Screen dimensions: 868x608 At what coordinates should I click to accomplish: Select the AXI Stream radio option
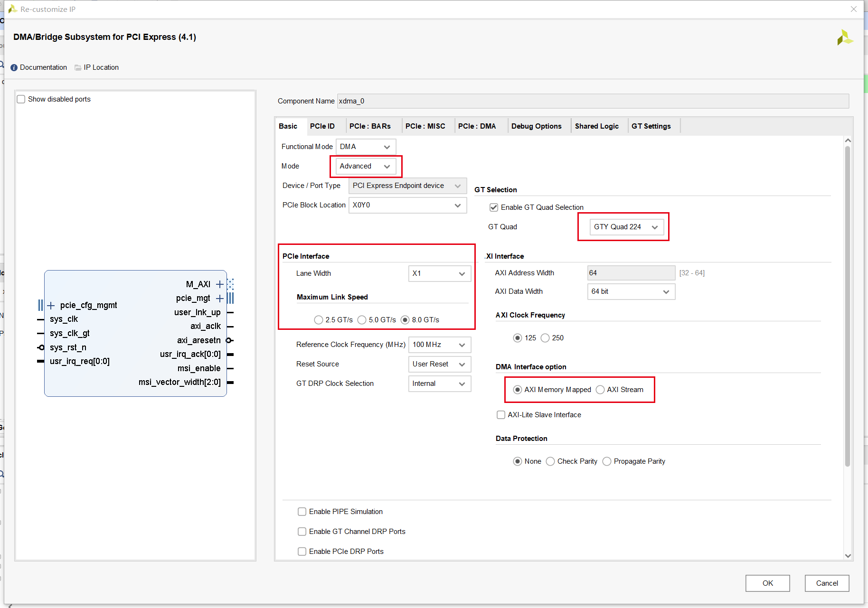click(x=600, y=390)
